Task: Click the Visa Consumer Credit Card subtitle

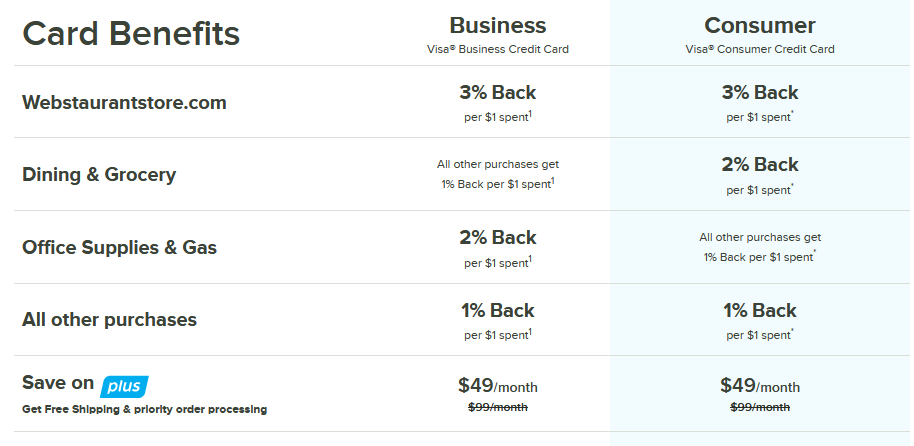Action: tap(760, 49)
